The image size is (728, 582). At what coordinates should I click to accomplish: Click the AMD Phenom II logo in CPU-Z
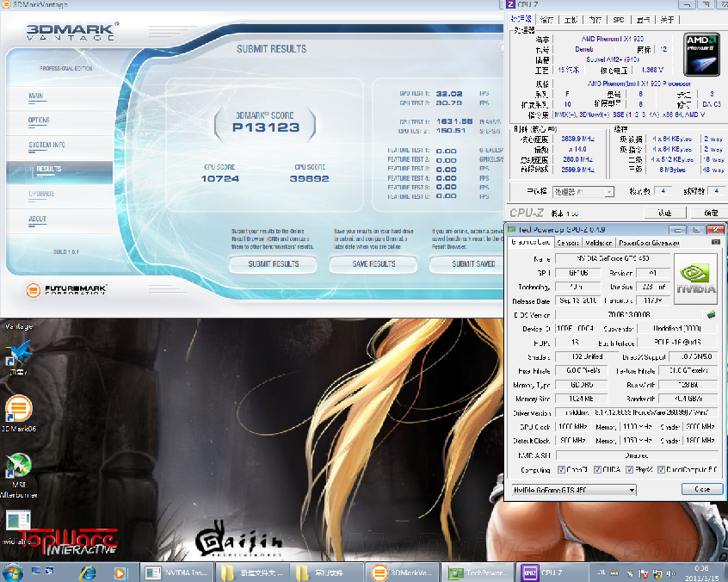tap(700, 54)
